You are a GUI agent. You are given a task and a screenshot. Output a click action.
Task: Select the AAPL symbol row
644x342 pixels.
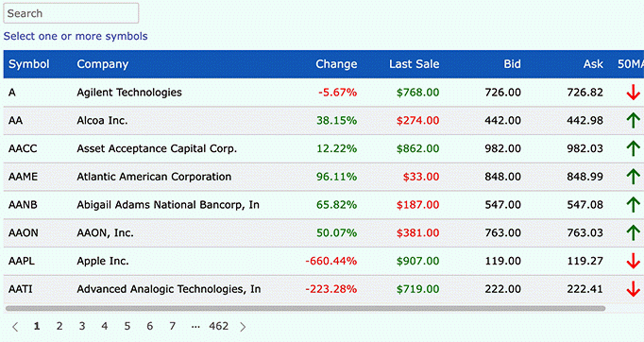pos(324,261)
